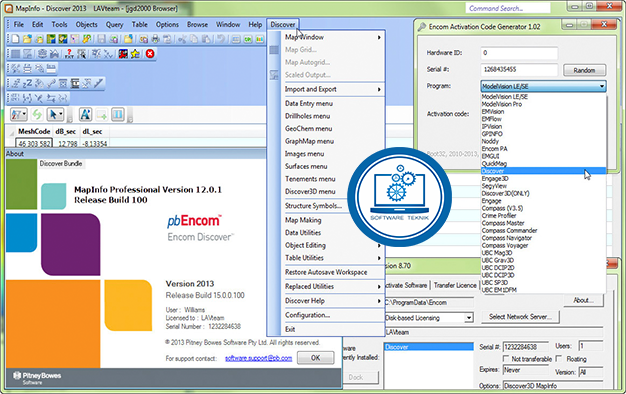Click the Random button

coord(584,70)
